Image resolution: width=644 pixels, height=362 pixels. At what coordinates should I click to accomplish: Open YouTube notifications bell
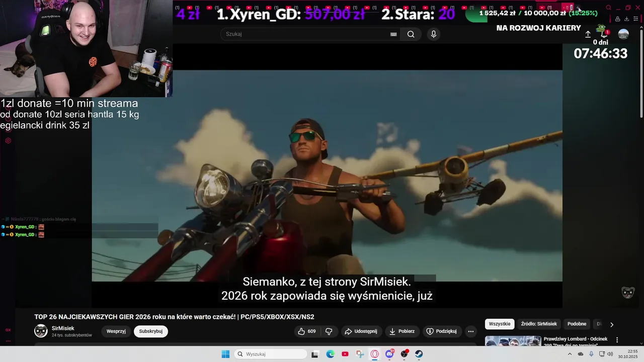point(604,34)
